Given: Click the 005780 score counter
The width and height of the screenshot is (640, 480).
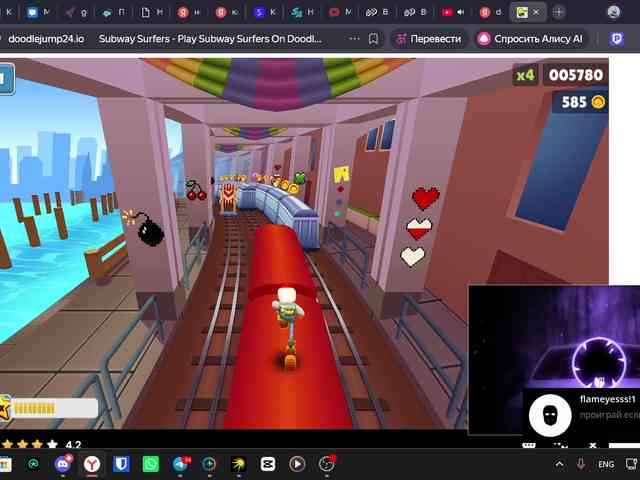Looking at the screenshot, I should [x=575, y=75].
